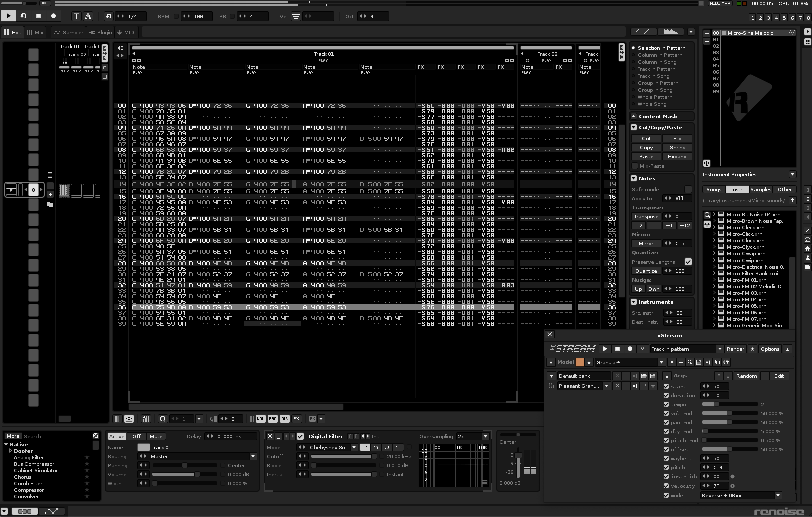Open the velocity keyboard grid icon
812x517 pixels.
click(296, 16)
